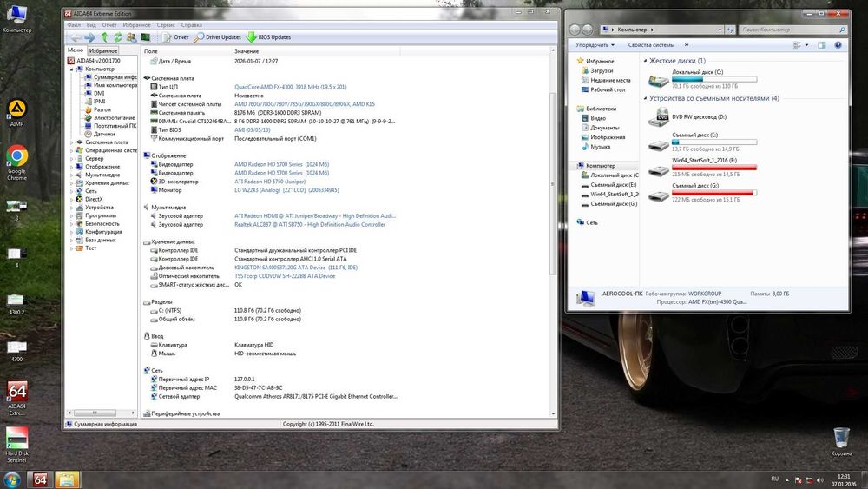Select Сеть in Explorer navigation pane

tap(591, 222)
